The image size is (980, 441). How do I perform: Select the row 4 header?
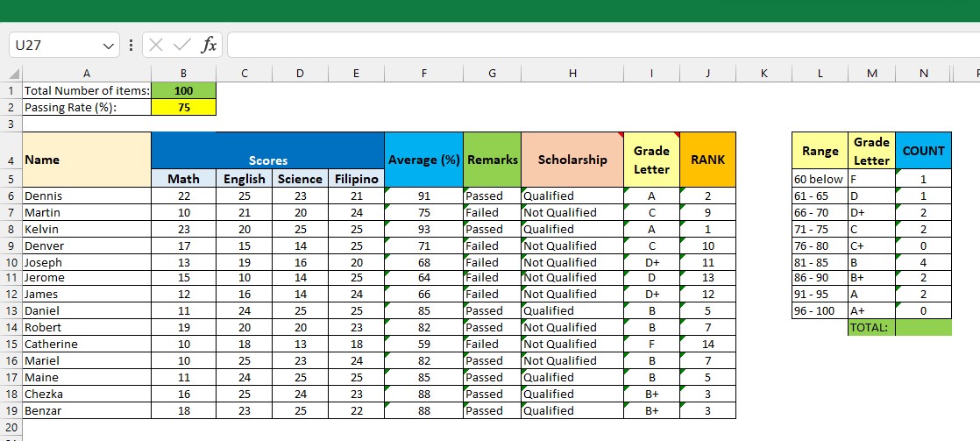pos(11,160)
